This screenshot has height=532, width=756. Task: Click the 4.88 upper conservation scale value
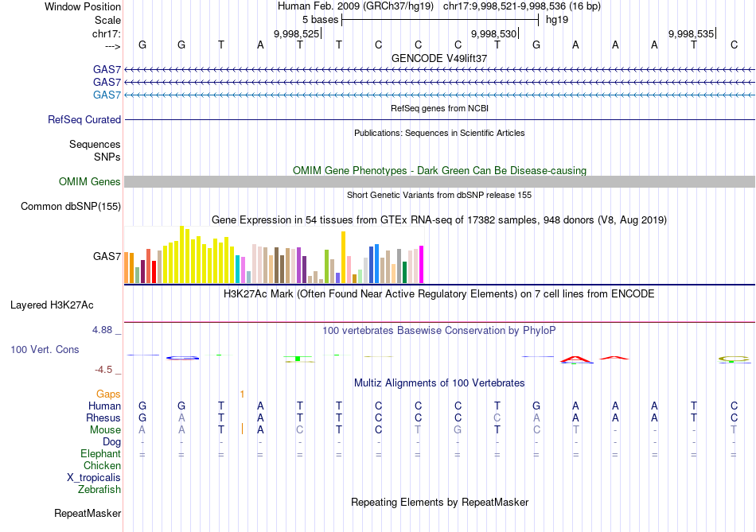[x=102, y=330]
